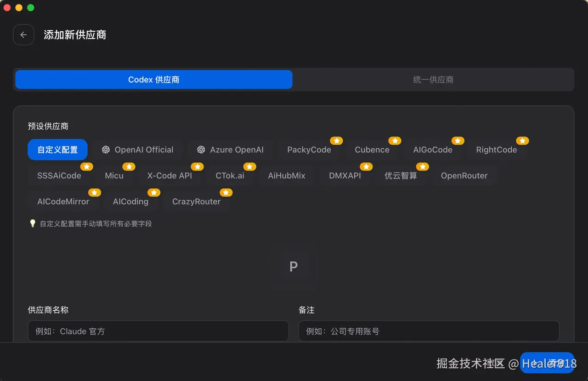Click the 自定义配置需手动填写所有必要字段 hint text

coord(96,224)
